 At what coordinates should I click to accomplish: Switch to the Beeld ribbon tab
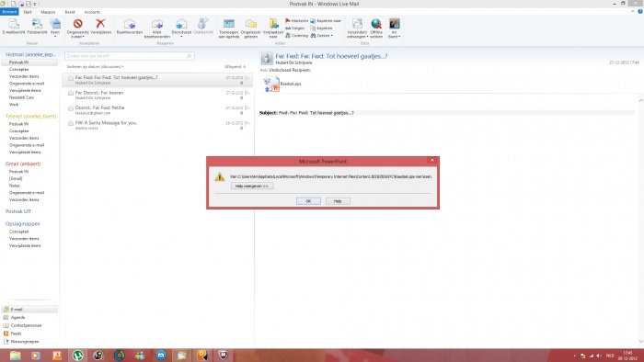(69, 12)
